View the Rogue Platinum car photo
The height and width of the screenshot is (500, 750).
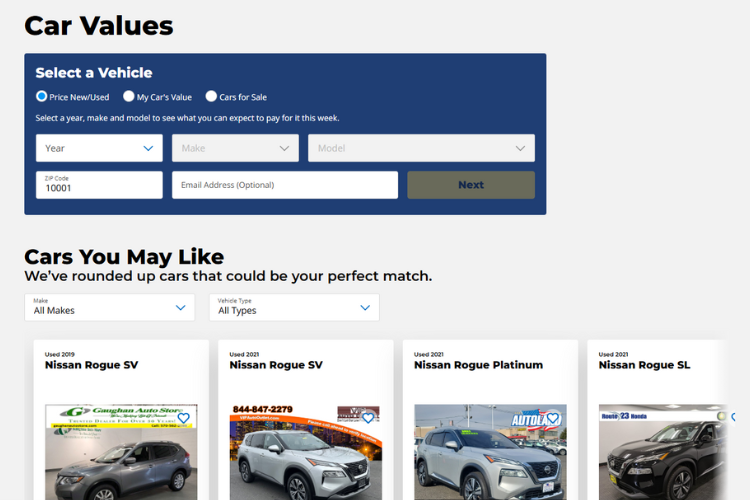click(490, 452)
